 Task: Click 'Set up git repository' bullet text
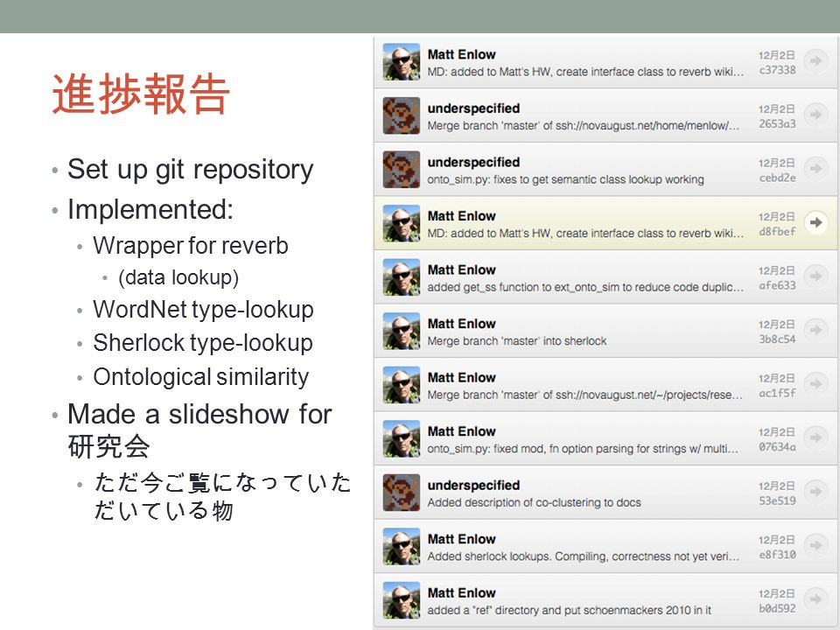(x=190, y=170)
